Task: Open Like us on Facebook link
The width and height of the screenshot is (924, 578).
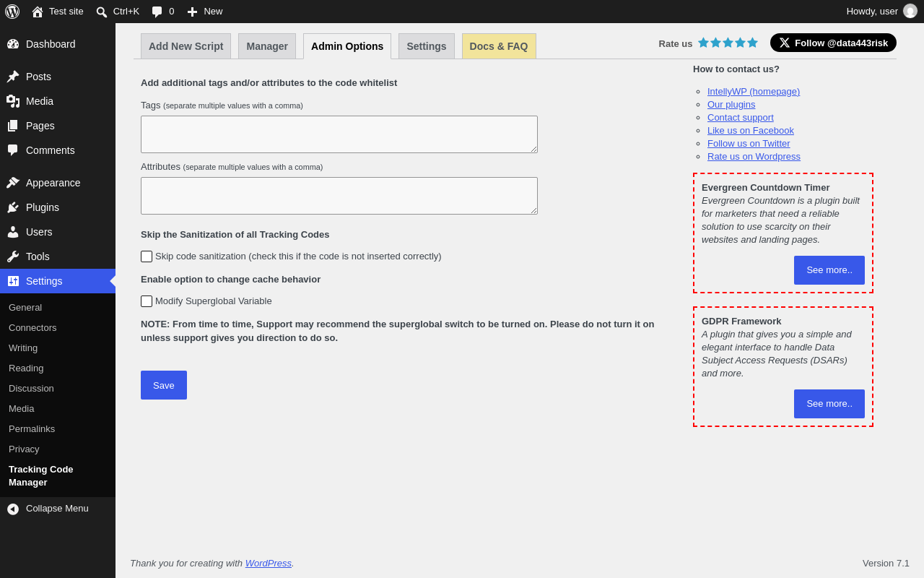Action: click(x=751, y=131)
